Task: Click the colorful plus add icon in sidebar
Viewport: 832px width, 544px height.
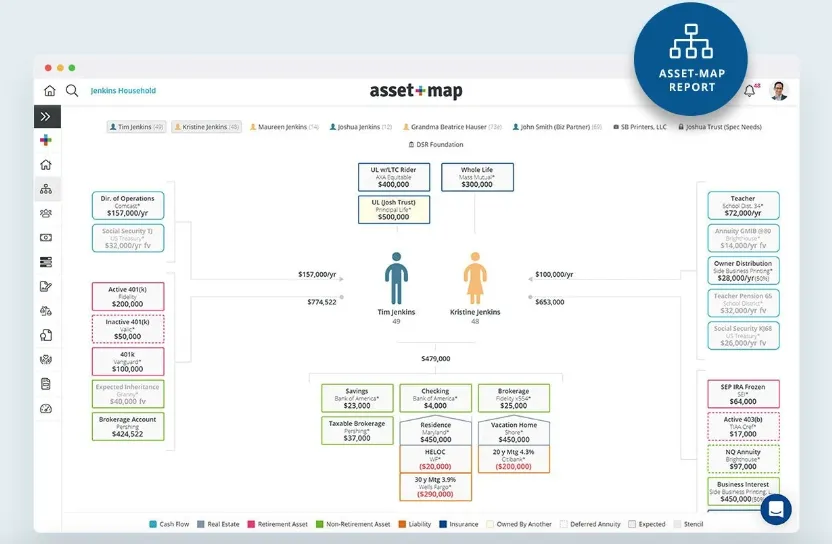Action: [46, 140]
